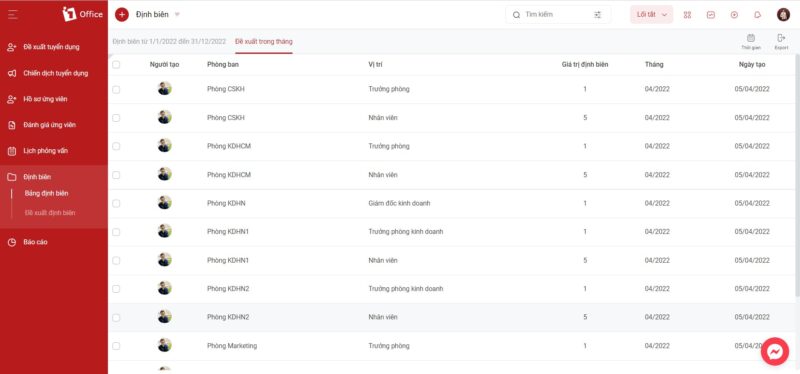Switch to Đề xuất trong tháng tab
Image resolution: width=800 pixels, height=374 pixels.
pos(264,41)
